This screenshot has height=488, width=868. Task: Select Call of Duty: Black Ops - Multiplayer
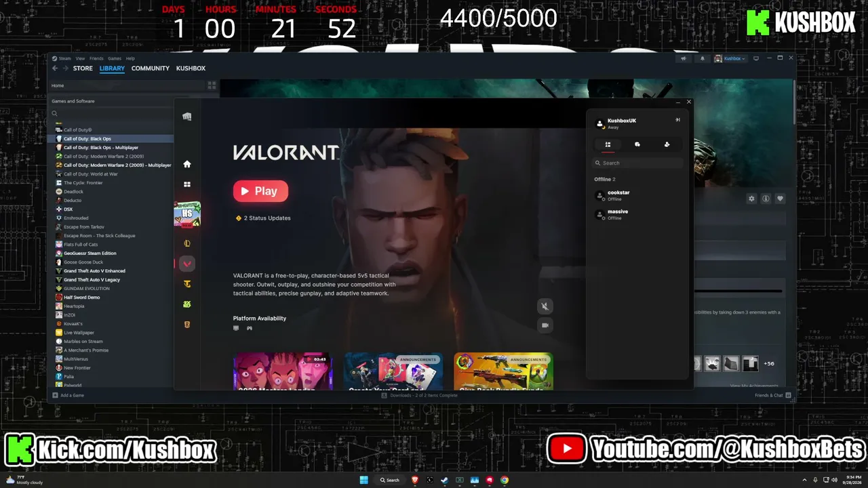[x=101, y=147]
